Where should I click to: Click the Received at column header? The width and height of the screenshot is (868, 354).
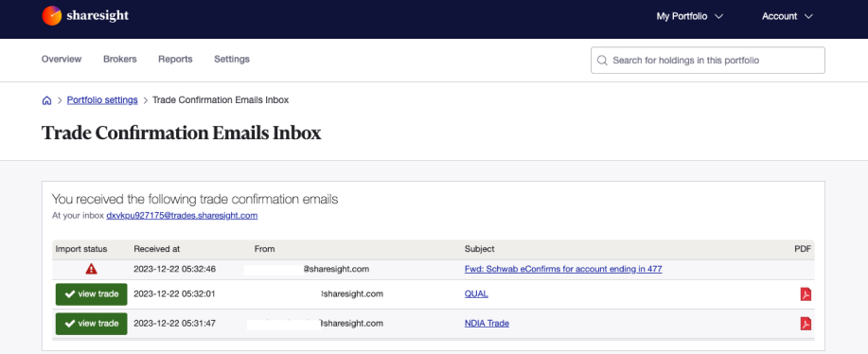[157, 250]
